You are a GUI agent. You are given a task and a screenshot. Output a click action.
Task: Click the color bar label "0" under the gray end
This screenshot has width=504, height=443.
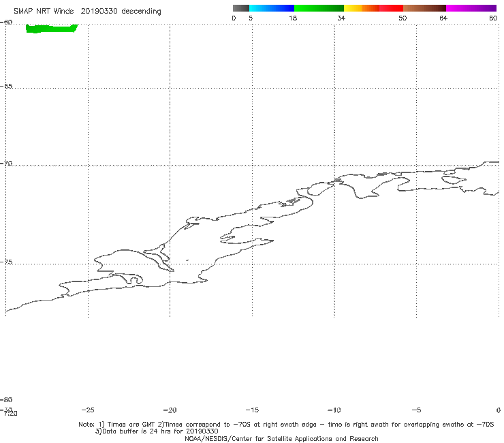tap(234, 18)
